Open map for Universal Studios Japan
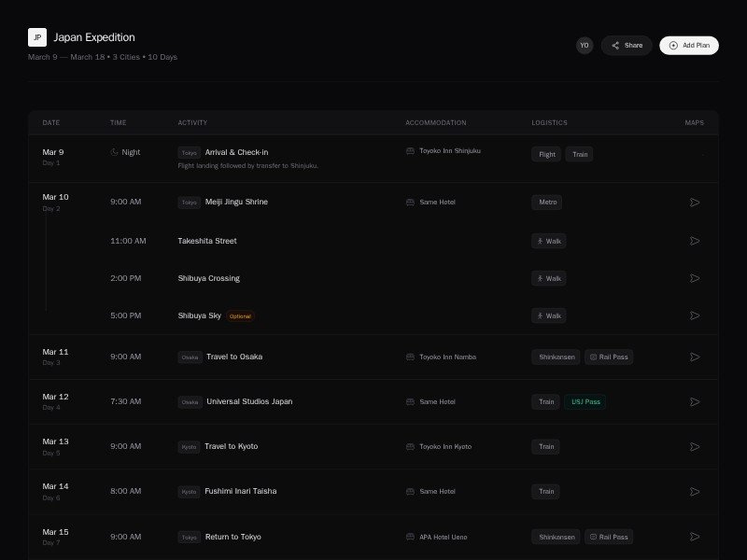747x560 pixels. click(694, 401)
